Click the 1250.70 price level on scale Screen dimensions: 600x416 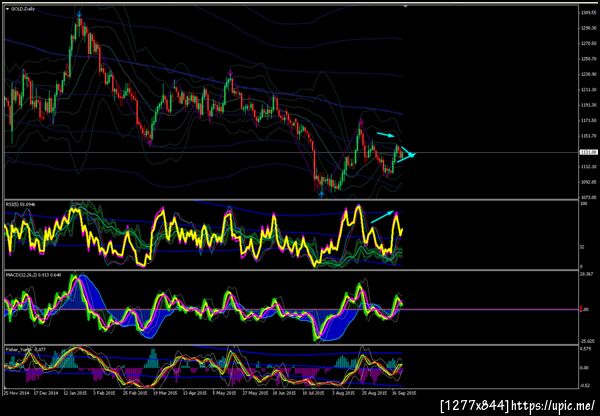click(589, 59)
